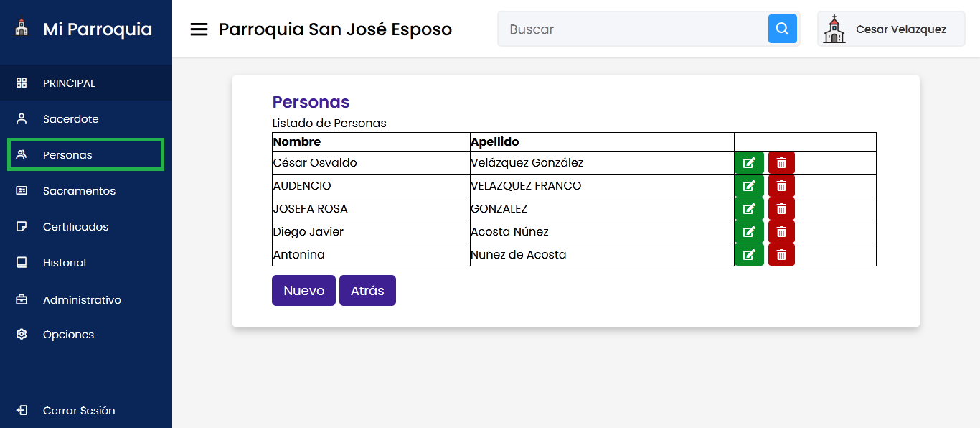Screen dimensions: 980x428
Task: Go to Sacramentos in the sidebar
Action: point(79,191)
